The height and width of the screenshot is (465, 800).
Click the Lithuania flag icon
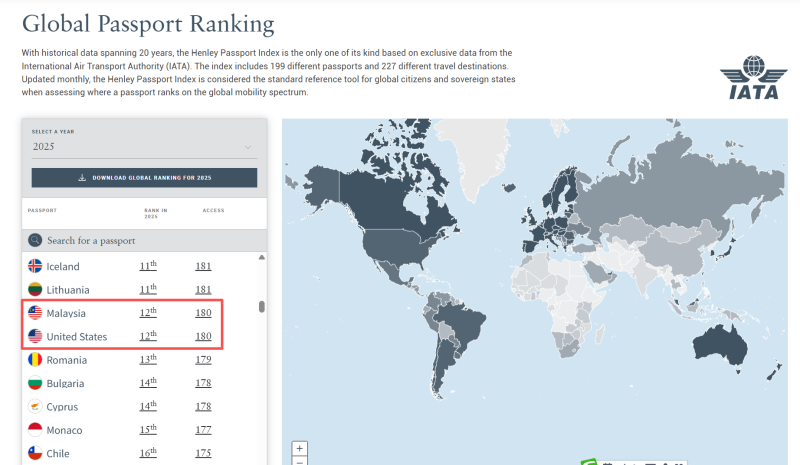click(x=35, y=289)
